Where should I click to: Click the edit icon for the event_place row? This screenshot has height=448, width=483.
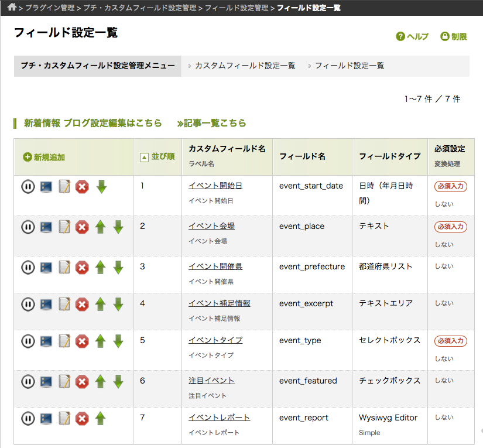64,227
